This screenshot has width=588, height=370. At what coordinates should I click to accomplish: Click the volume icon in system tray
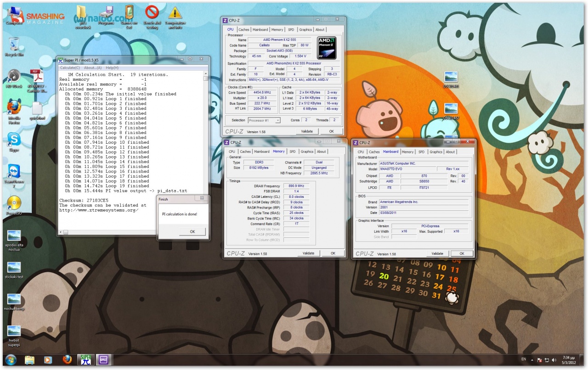tap(554, 359)
